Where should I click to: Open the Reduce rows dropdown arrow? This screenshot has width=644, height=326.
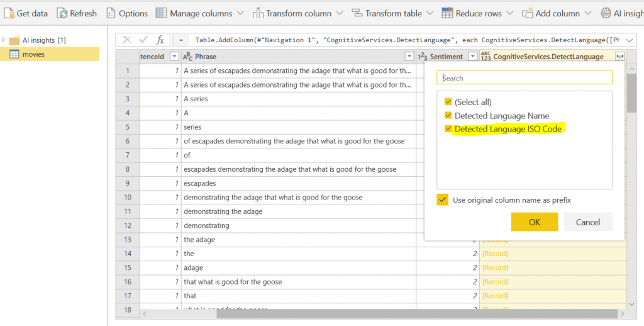[x=509, y=13]
